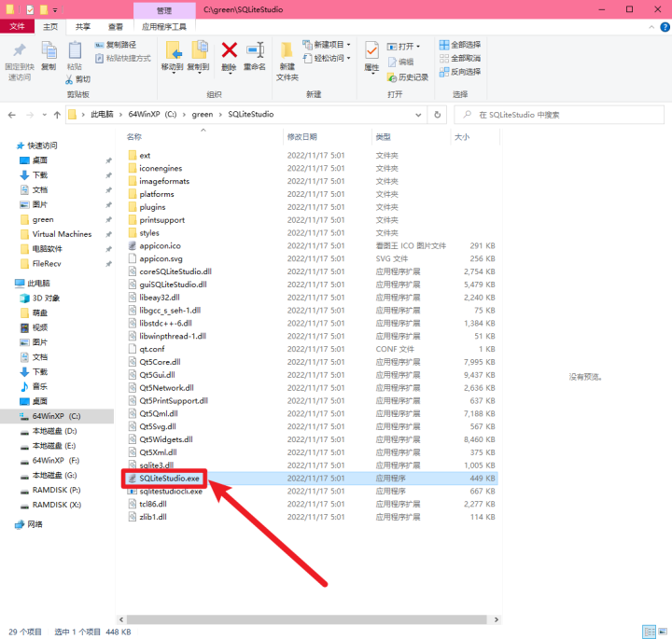The width and height of the screenshot is (672, 639).
Task: Expand address bar history dropdown
Action: 418,115
